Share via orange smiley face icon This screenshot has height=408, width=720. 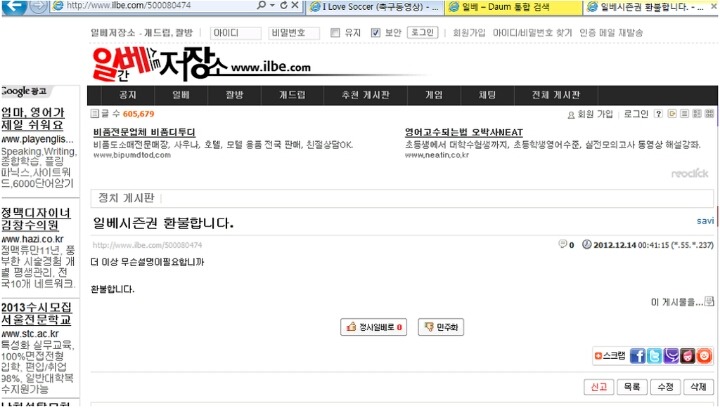point(704,356)
